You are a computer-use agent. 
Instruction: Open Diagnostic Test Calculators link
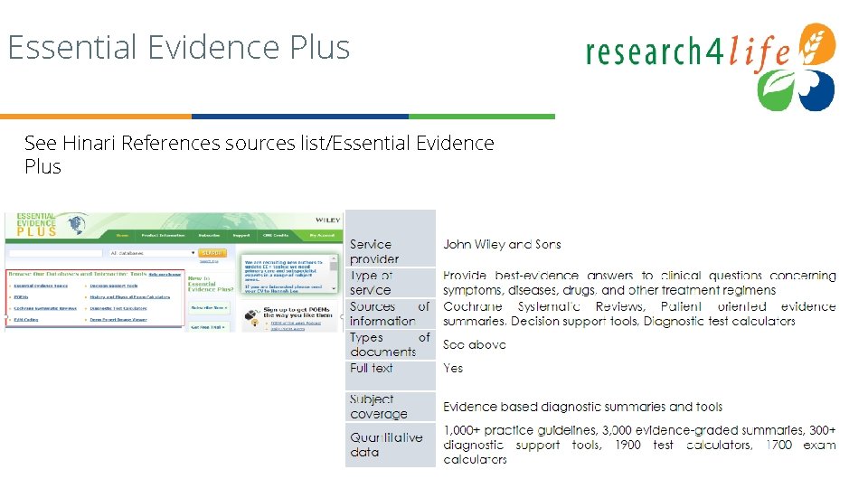(x=118, y=308)
